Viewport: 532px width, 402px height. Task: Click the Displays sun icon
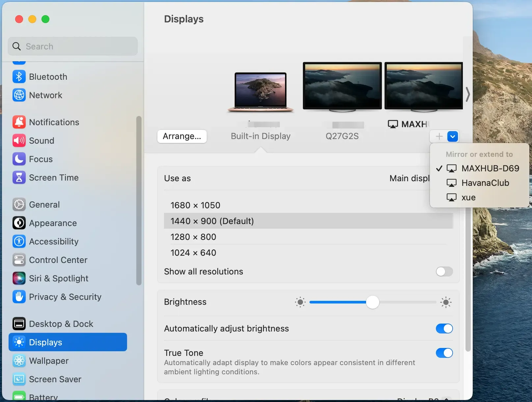click(x=19, y=342)
